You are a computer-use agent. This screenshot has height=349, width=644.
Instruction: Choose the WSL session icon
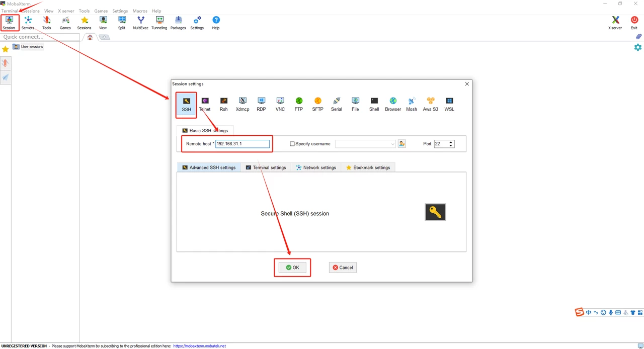click(449, 104)
